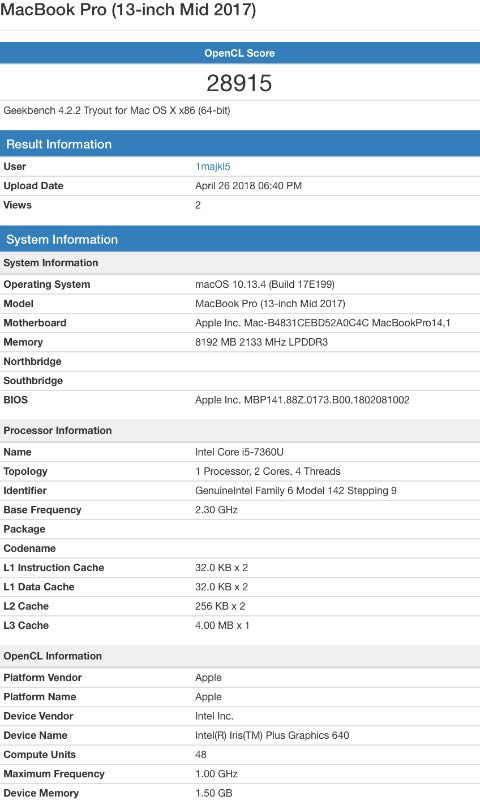Click the Result Information section header
This screenshot has width=480, height=800.
[x=240, y=144]
